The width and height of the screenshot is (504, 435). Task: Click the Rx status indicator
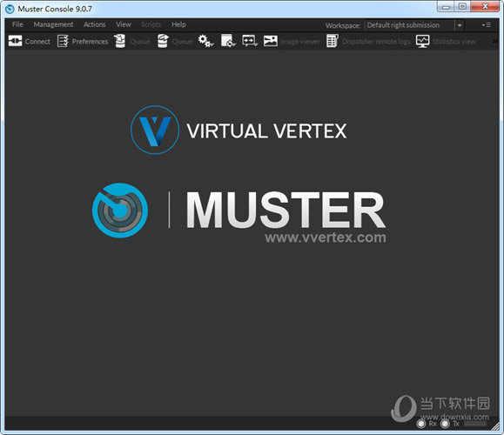[x=421, y=424]
